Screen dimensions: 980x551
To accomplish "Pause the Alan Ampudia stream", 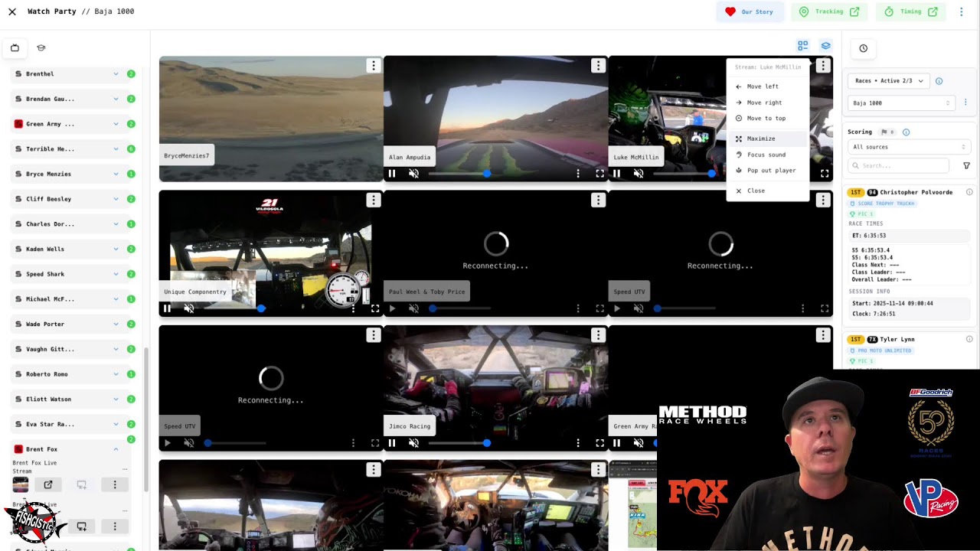I will pyautogui.click(x=392, y=174).
